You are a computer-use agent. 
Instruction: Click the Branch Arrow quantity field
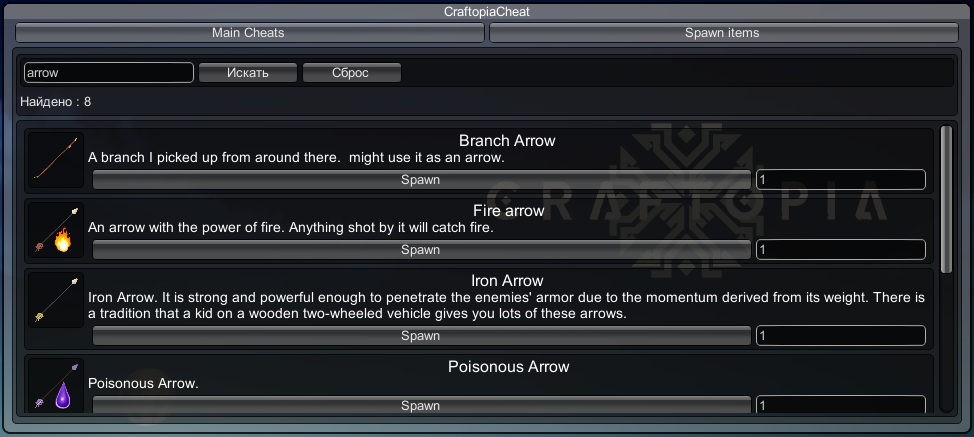pos(840,180)
